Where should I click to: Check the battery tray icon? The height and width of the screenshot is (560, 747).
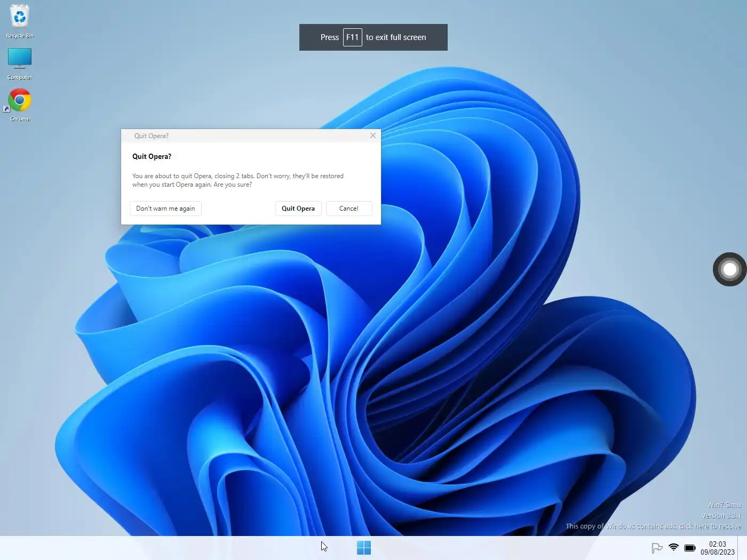point(690,548)
